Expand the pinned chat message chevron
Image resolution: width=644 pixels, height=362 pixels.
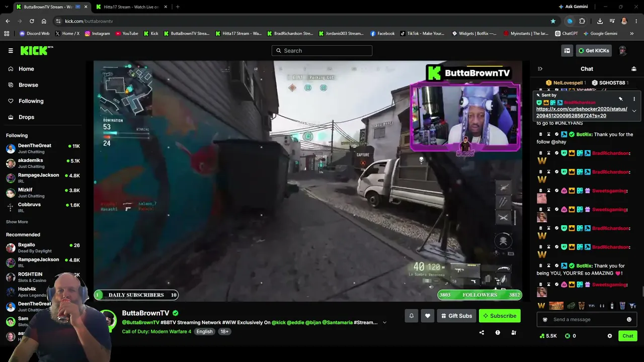tap(634, 111)
